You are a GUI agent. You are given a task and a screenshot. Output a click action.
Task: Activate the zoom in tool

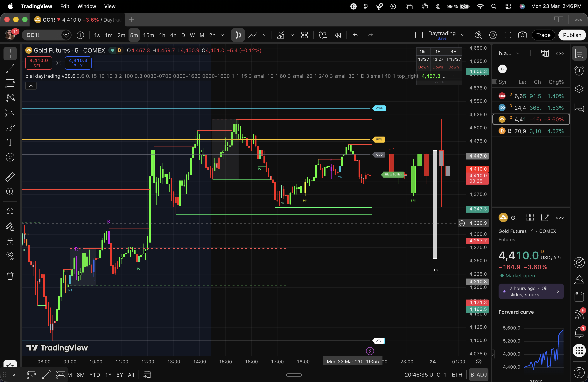(x=10, y=192)
